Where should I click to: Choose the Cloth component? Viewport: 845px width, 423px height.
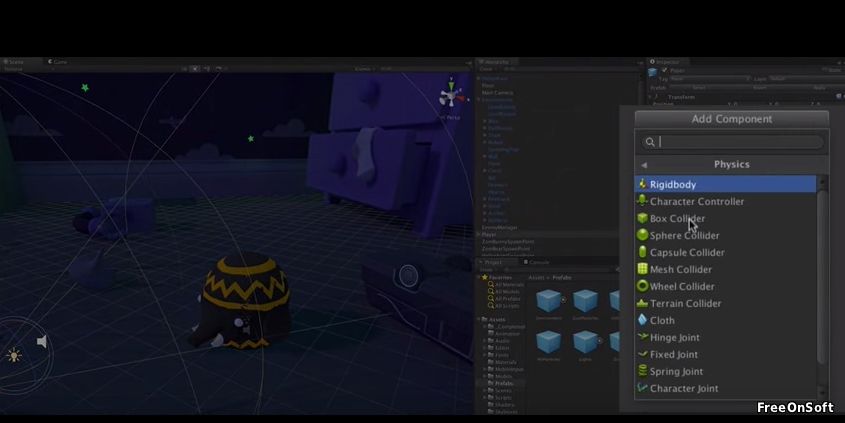coord(725,320)
